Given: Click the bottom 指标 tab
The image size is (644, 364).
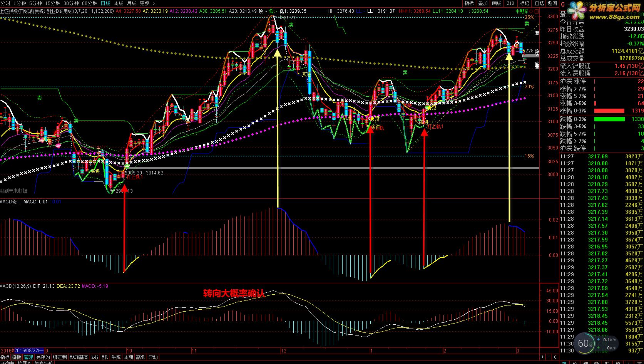Looking at the screenshot, I should (5, 357).
